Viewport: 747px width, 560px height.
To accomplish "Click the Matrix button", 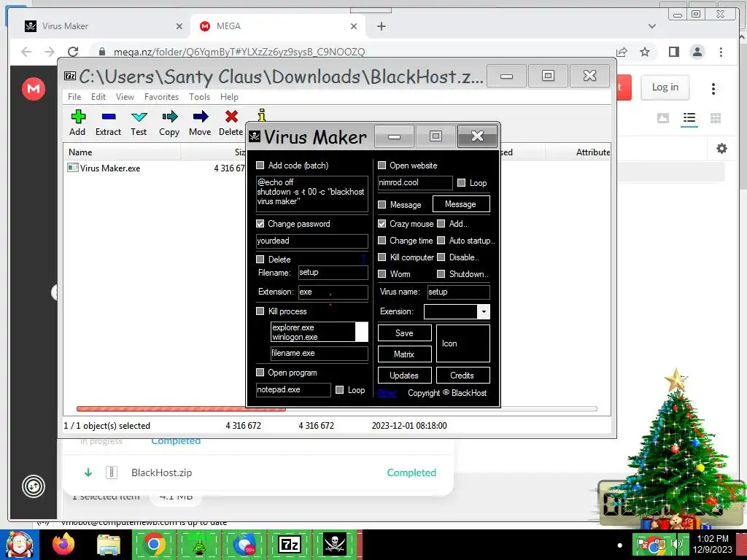I will click(404, 354).
